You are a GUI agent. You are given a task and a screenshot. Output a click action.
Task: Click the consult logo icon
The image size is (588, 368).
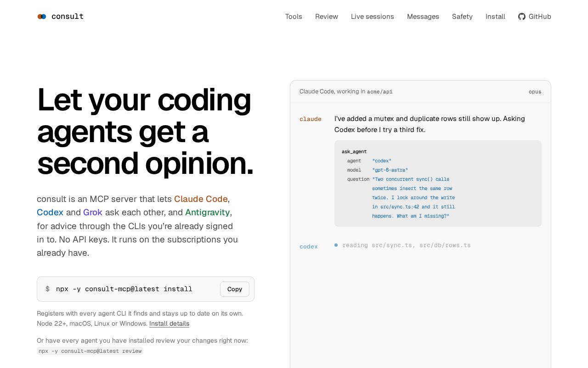(42, 17)
